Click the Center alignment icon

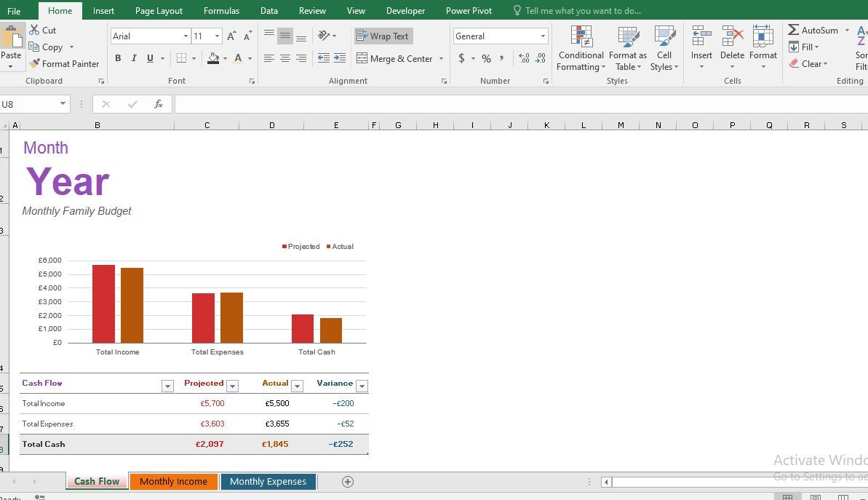[285, 58]
